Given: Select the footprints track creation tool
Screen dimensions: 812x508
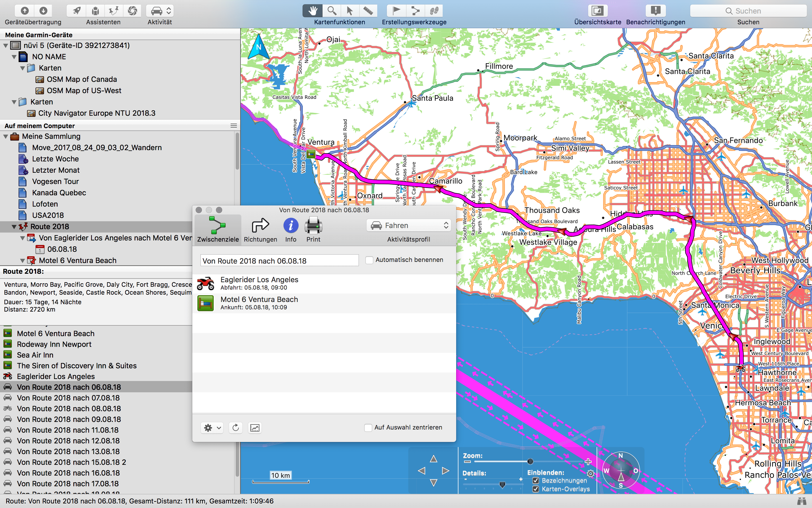Looking at the screenshot, I should pyautogui.click(x=434, y=11).
